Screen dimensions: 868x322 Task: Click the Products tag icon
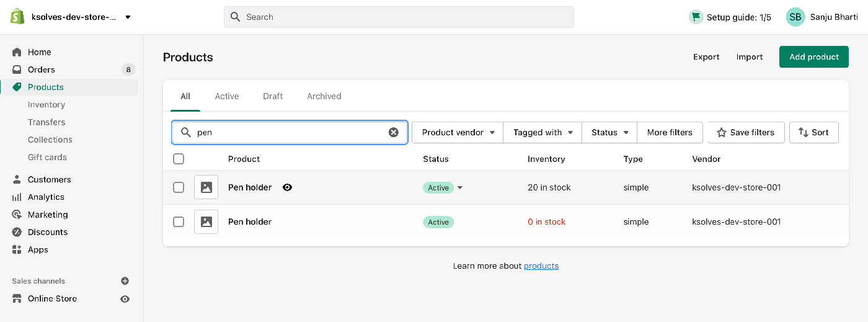pyautogui.click(x=17, y=87)
